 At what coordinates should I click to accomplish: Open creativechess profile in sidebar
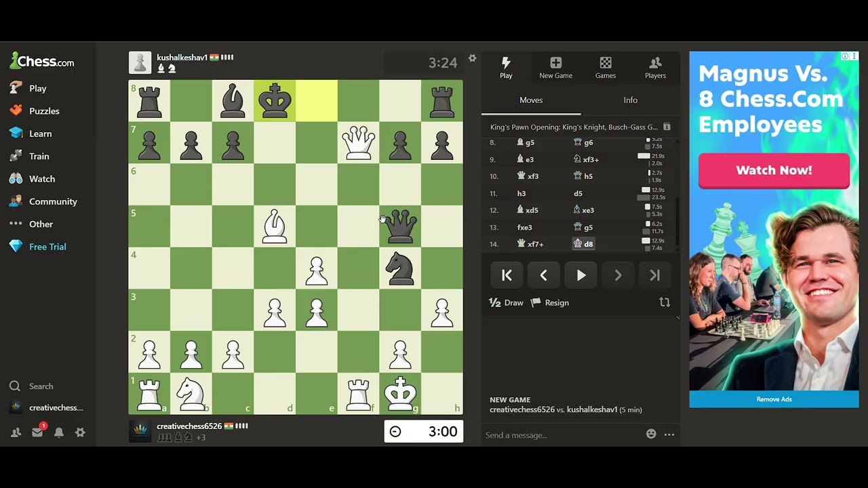[x=46, y=407]
